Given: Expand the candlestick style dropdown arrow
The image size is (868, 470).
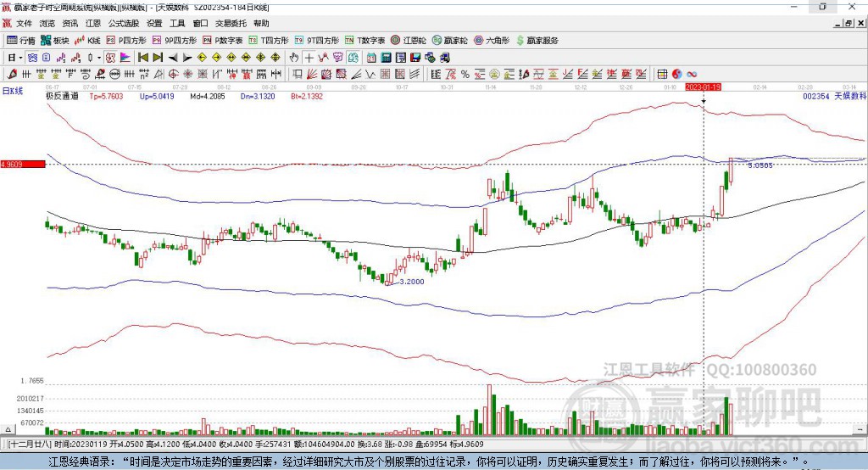Looking at the screenshot, I should [x=99, y=58].
